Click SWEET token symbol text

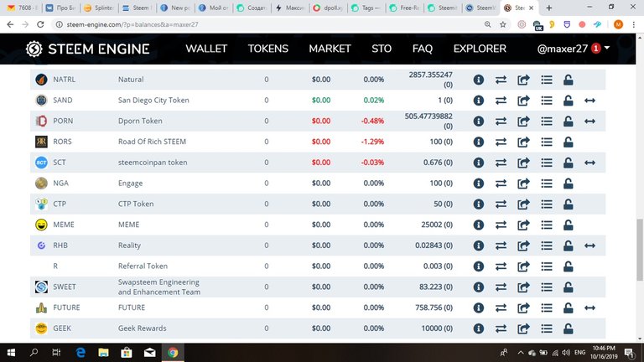pyautogui.click(x=65, y=287)
